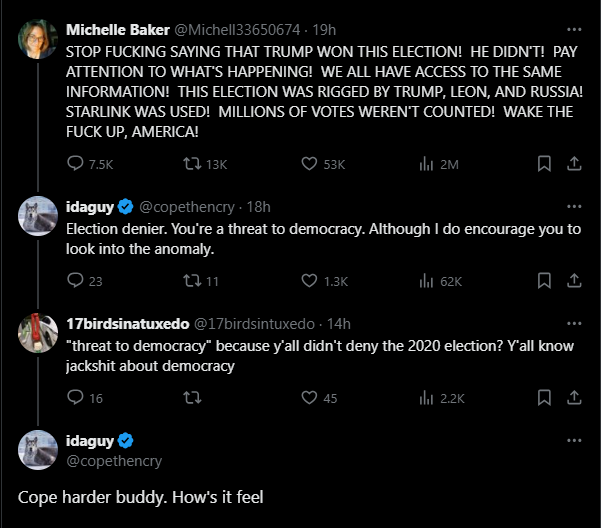This screenshot has width=601, height=528.
Task: Open more options on 17birdsinatuxedo's tweet
Action: [x=574, y=324]
